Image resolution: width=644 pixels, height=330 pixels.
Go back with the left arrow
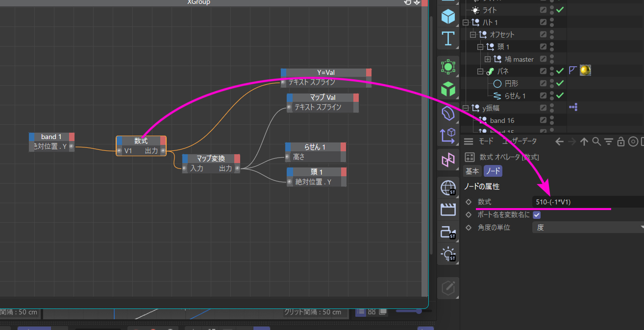(x=560, y=141)
